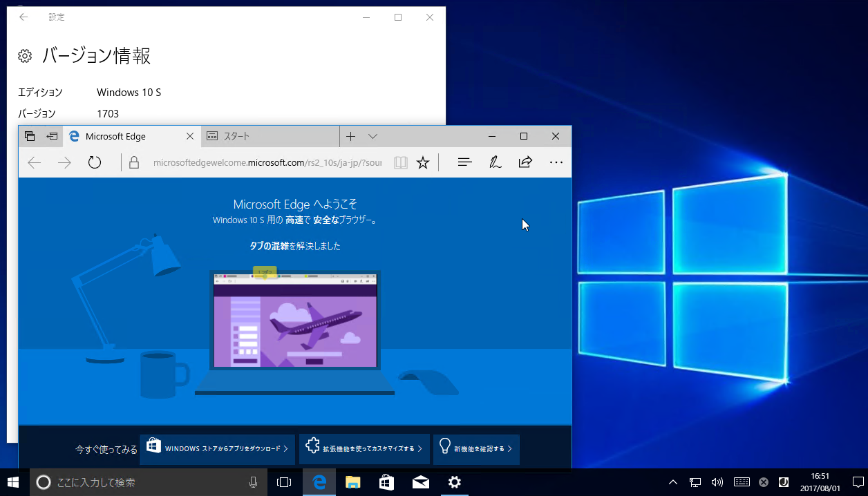868x496 pixels.
Task: Click the IME mode tray icon left of the clock
Action: tap(784, 482)
